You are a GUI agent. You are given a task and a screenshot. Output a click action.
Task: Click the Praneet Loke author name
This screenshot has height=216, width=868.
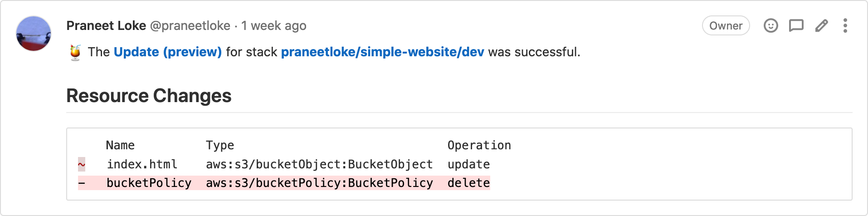[106, 26]
